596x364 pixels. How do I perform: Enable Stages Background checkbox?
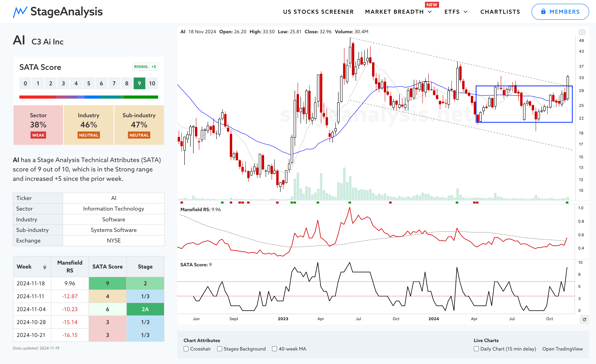point(219,349)
